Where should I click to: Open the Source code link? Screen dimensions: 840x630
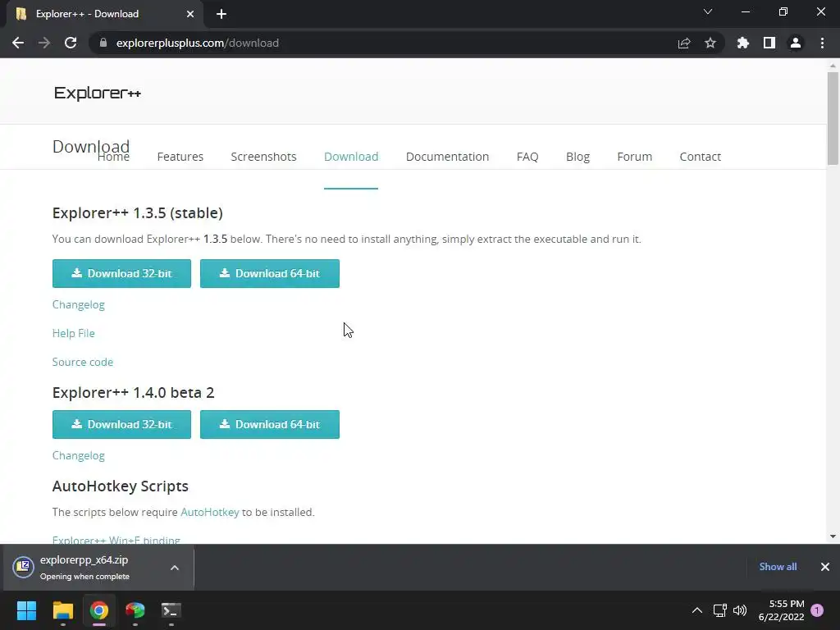[83, 362]
